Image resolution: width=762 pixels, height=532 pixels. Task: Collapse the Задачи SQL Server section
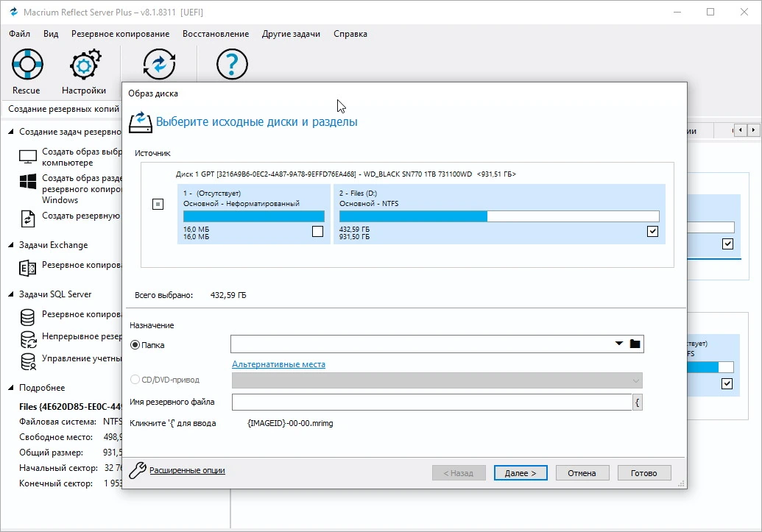[11, 294]
